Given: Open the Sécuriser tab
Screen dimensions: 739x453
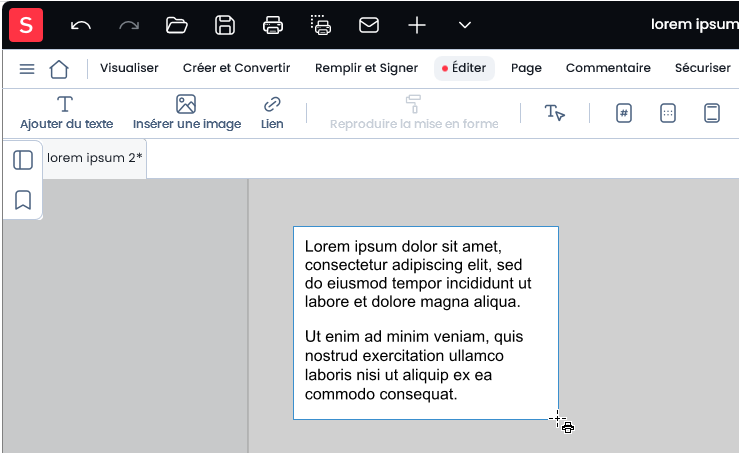Looking at the screenshot, I should pyautogui.click(x=702, y=68).
